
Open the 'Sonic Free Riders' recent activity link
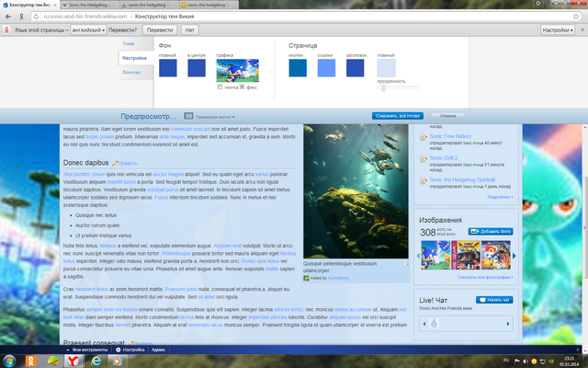[x=450, y=136]
